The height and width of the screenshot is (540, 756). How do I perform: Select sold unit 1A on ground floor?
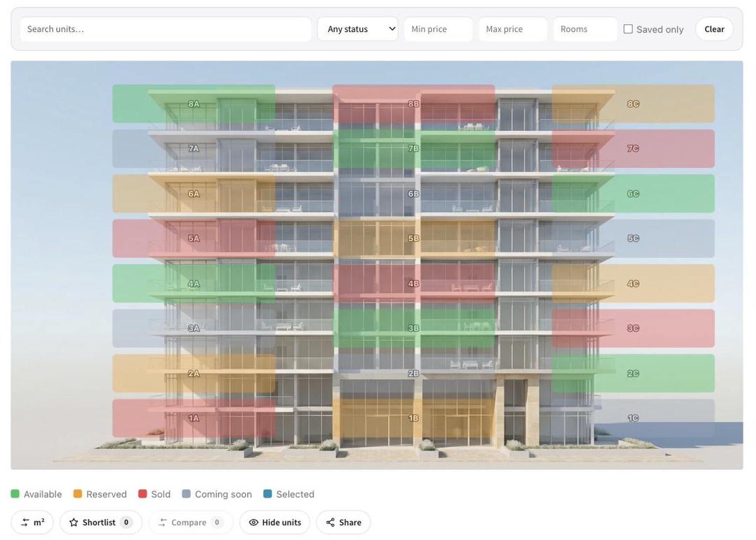pyautogui.click(x=194, y=418)
